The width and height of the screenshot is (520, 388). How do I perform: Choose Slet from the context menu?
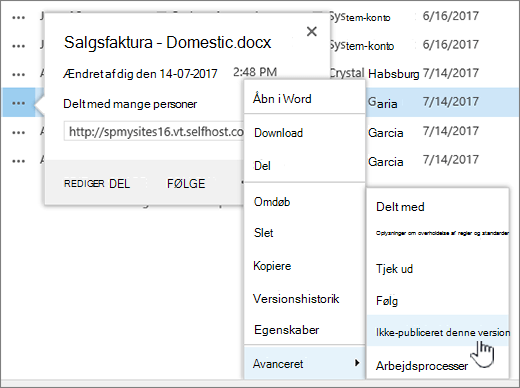263,233
